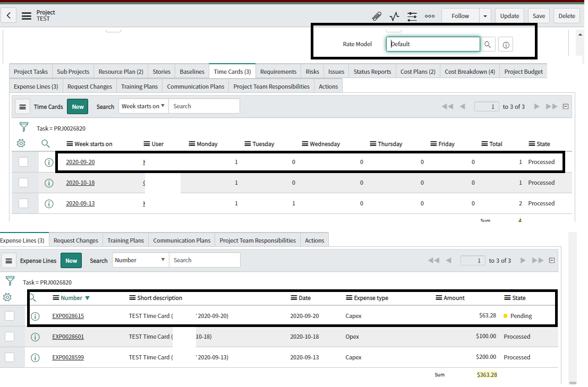Collapse the Expense Lines related list
The image size is (588, 387).
coord(552,260)
